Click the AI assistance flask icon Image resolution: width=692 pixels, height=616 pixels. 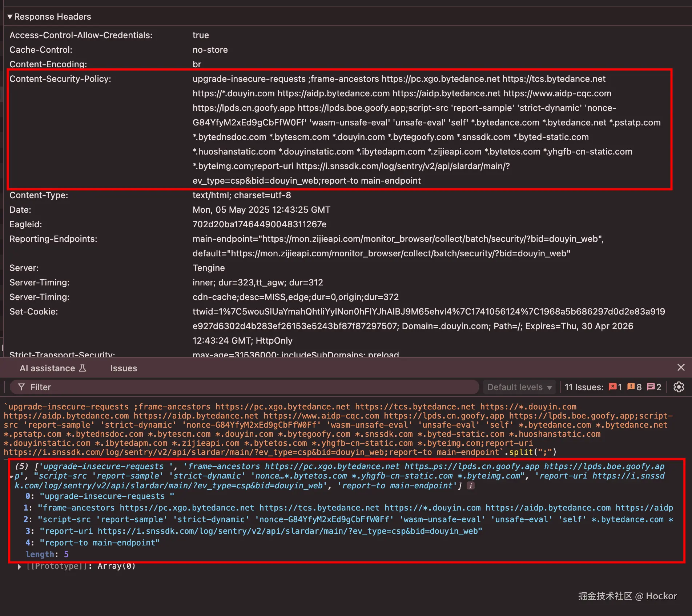coord(83,368)
